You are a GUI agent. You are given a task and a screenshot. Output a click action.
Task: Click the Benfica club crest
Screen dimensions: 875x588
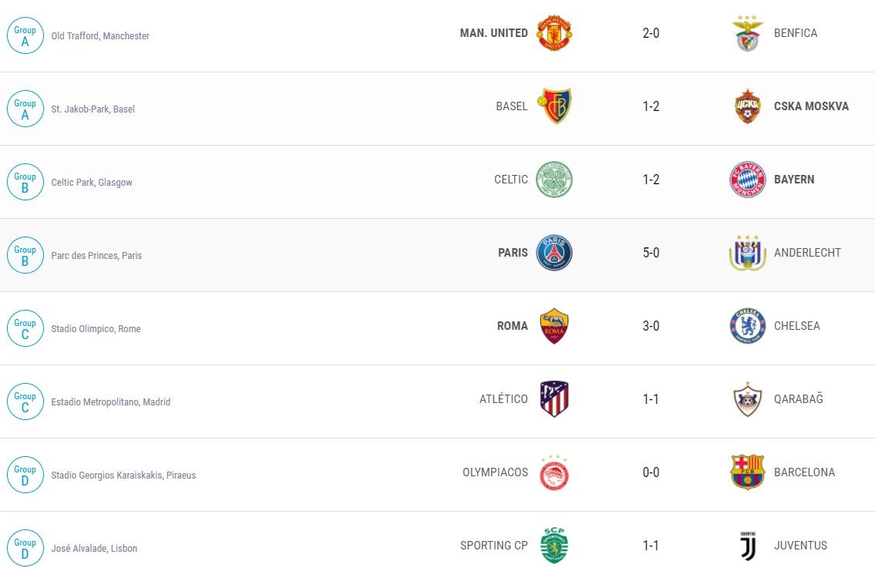747,33
